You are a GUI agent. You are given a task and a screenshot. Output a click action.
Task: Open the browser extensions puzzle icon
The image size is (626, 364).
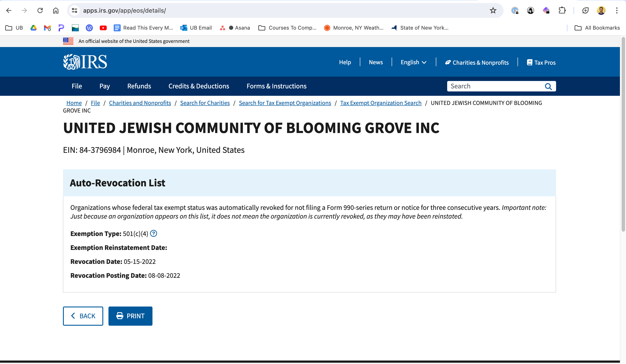click(x=562, y=10)
